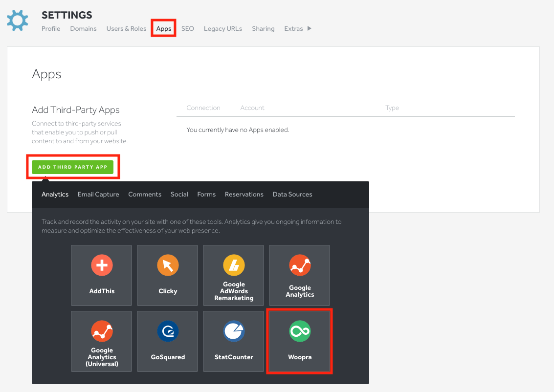This screenshot has height=392, width=554.
Task: Select the StatCounter app tile
Action: click(x=234, y=341)
